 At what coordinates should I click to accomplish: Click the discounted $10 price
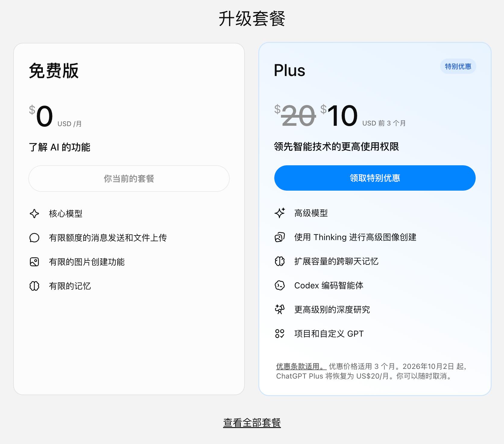tap(339, 115)
